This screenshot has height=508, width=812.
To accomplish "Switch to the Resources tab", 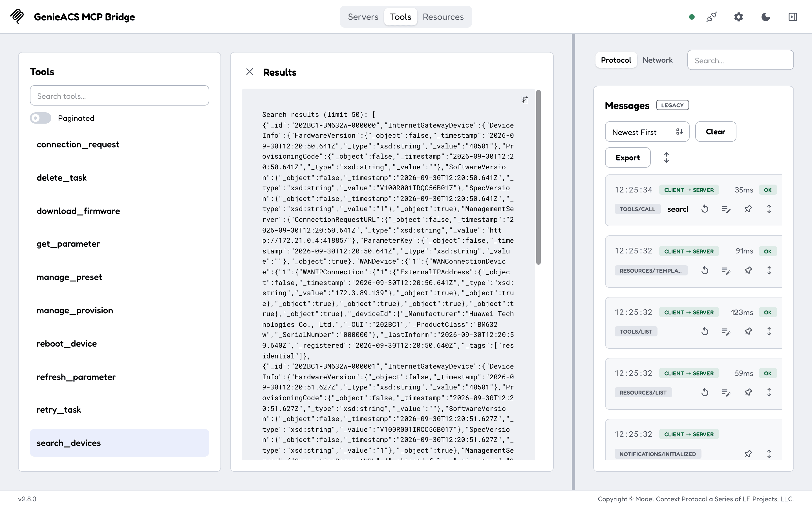I will (x=443, y=17).
